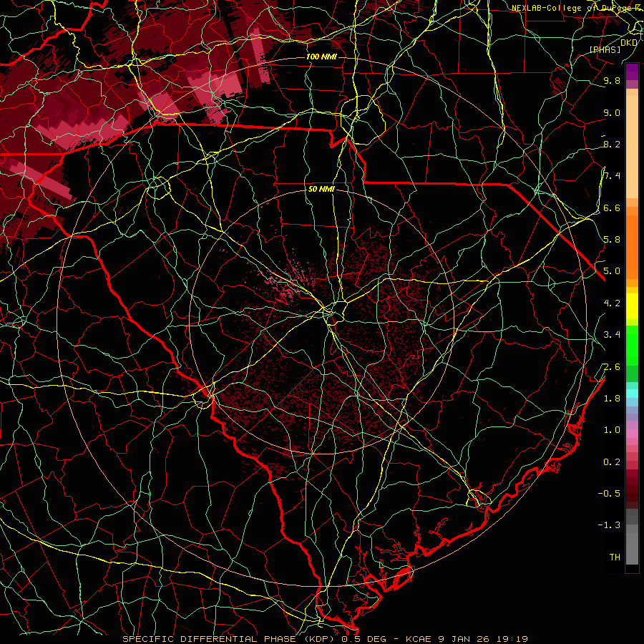This screenshot has width=644, height=644.
Task: Click the 9.0 scale value
Action: pyautogui.click(x=612, y=112)
